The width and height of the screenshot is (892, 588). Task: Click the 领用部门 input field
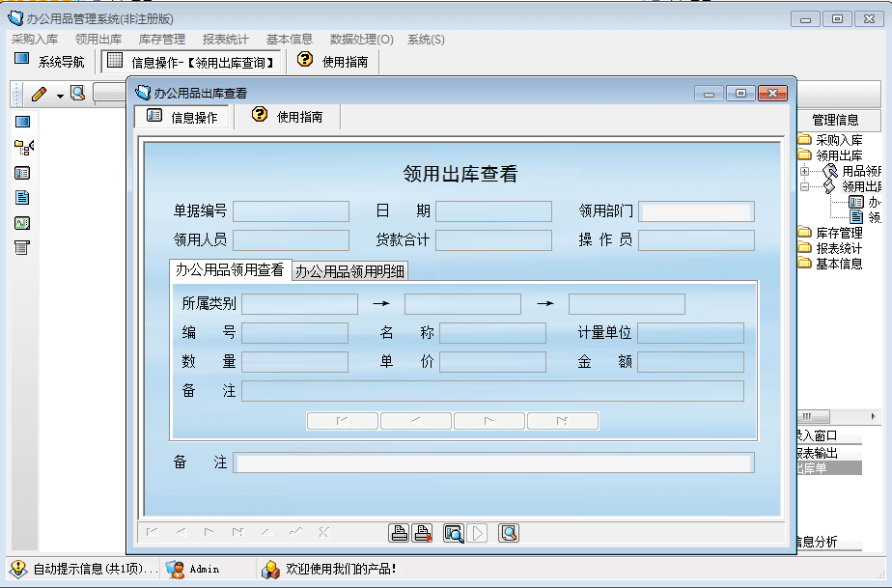[x=696, y=211]
